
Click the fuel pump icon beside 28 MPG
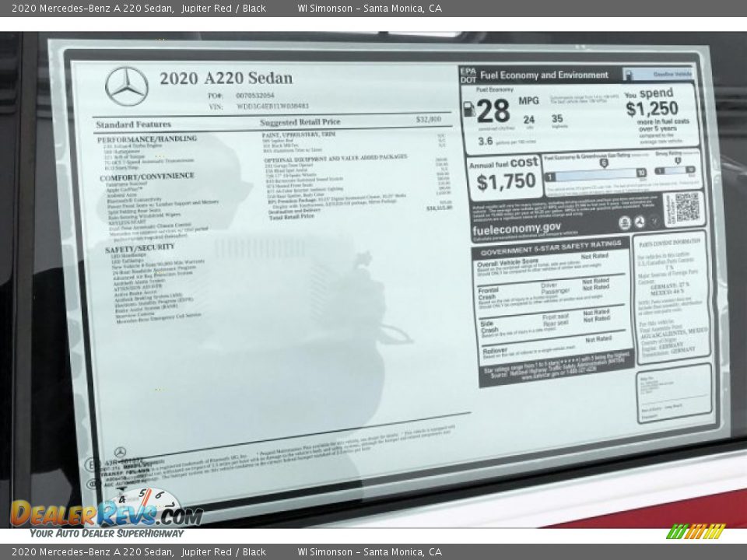pos(468,109)
